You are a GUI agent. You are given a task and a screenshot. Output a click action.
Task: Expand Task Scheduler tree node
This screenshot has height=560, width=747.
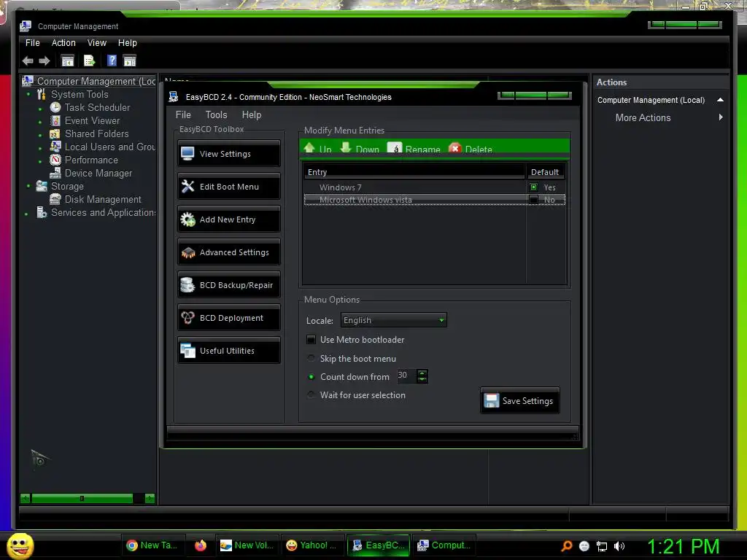40,109
